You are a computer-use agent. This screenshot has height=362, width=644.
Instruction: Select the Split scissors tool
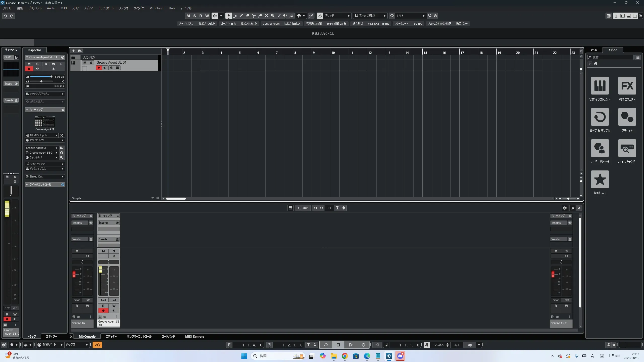[x=254, y=16]
